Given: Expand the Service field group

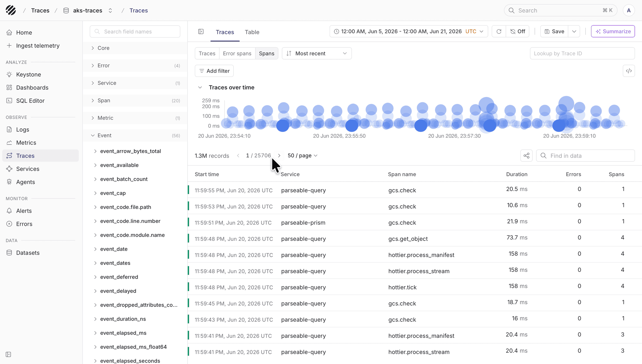Looking at the screenshot, I should 135,83.
